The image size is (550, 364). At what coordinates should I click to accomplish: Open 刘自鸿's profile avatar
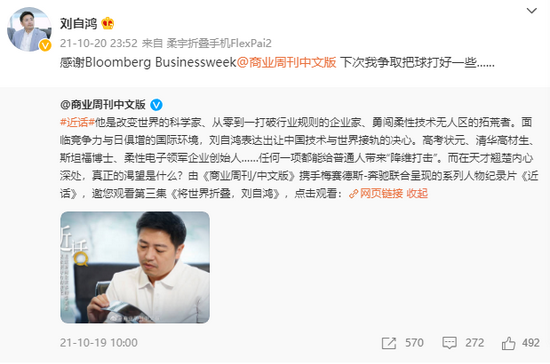[x=29, y=29]
